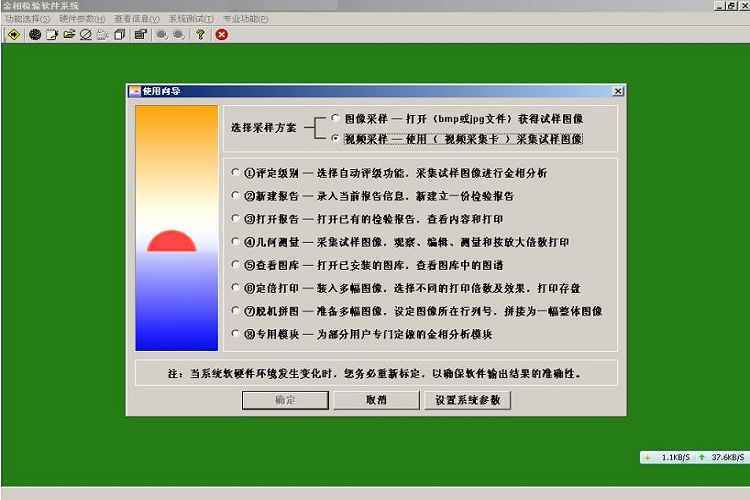Click the red circle X exit icon
Screen dimensions: 750x500
(221, 34)
